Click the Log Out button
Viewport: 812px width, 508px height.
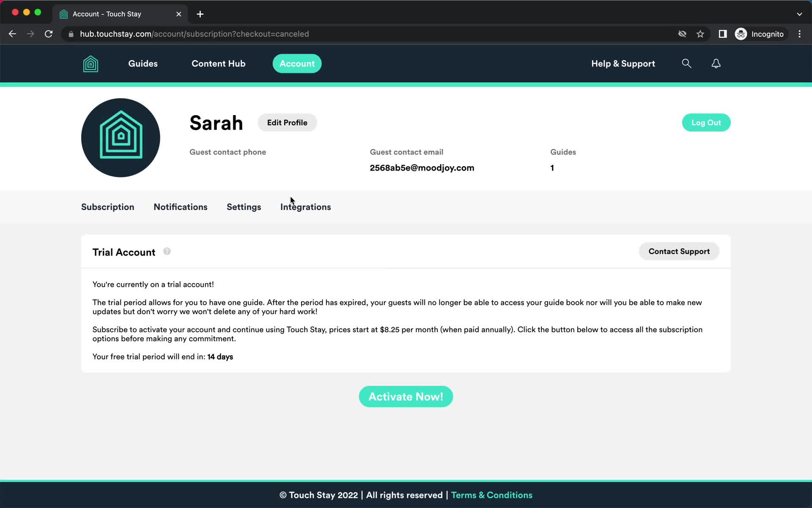pyautogui.click(x=706, y=122)
